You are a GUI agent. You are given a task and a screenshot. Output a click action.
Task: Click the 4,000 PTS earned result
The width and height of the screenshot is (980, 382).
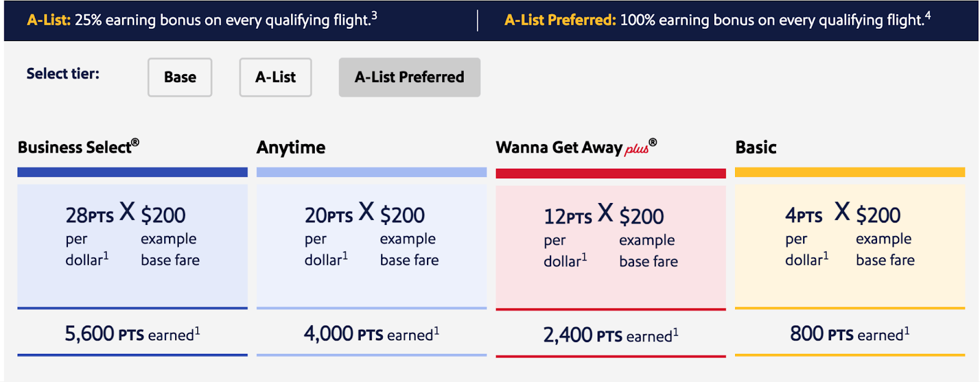[371, 334]
